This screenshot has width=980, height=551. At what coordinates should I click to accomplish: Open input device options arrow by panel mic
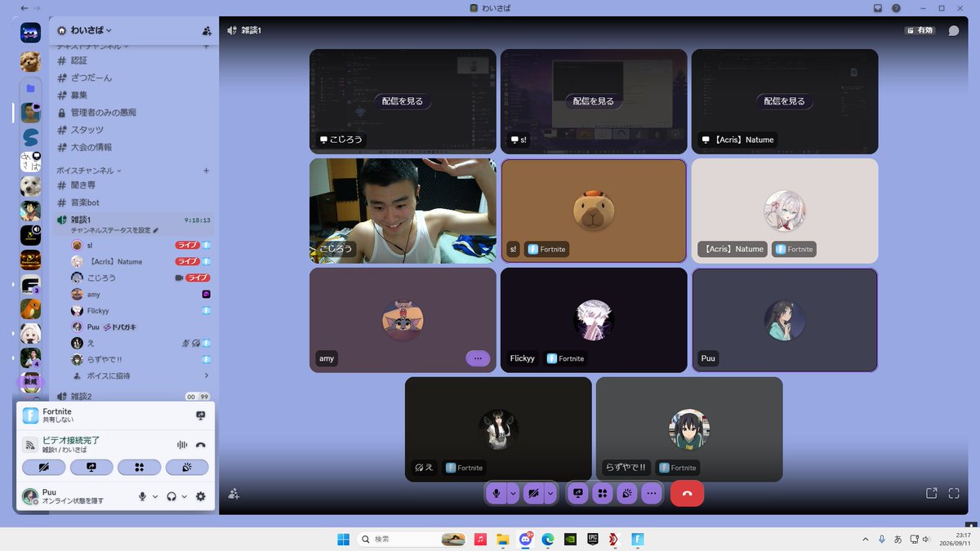155,496
